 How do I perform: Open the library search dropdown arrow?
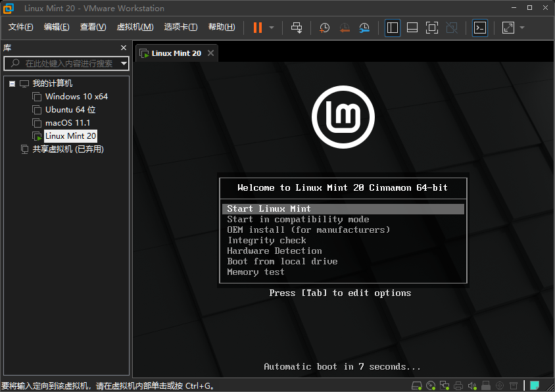124,64
